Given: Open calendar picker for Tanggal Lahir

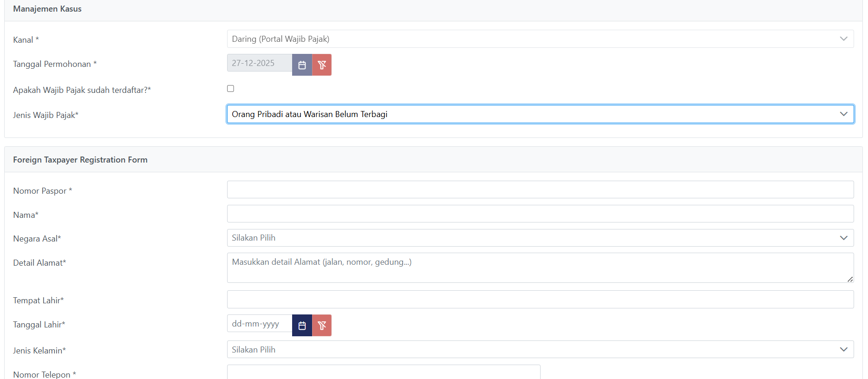Looking at the screenshot, I should tap(302, 326).
